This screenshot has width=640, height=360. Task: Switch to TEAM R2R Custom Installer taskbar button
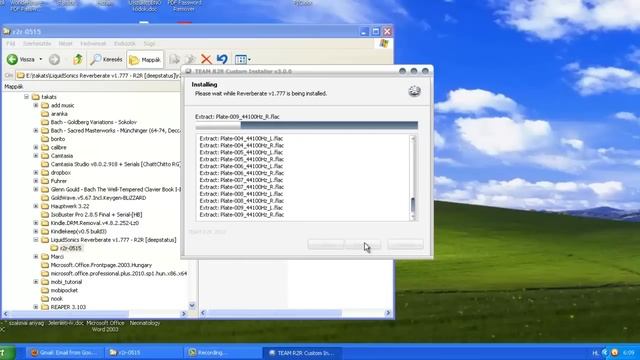pos(302,353)
